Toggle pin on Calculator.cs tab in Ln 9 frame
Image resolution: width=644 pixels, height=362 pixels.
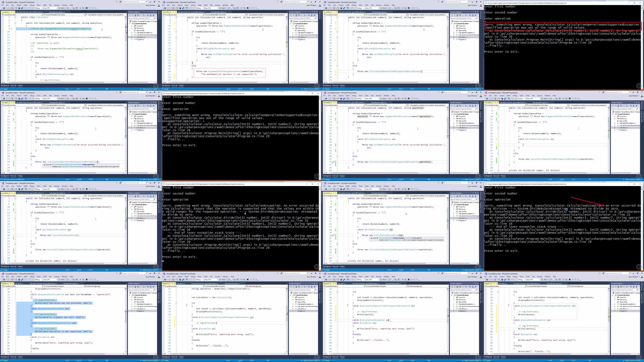[11, 12]
